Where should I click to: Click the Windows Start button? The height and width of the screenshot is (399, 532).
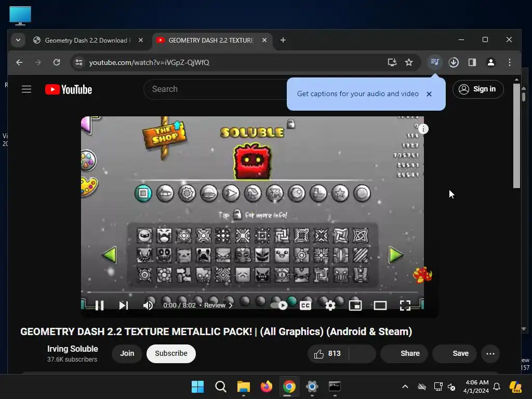pos(197,387)
